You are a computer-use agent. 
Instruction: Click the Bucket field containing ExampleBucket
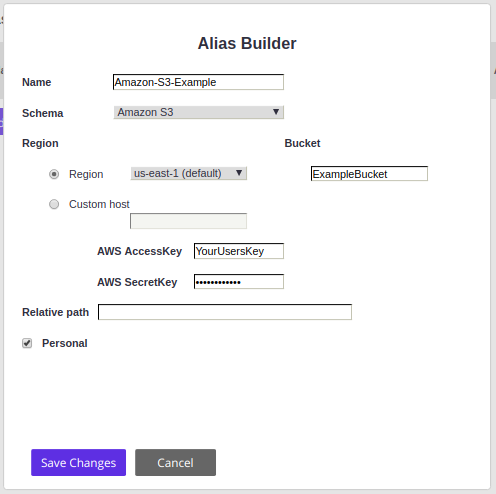pos(369,174)
